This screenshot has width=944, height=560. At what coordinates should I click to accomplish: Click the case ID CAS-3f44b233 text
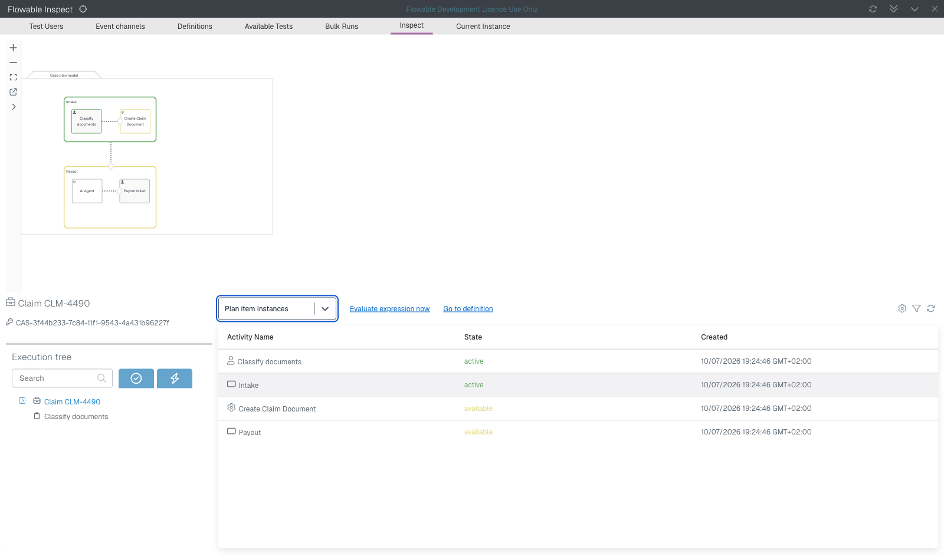coord(93,323)
